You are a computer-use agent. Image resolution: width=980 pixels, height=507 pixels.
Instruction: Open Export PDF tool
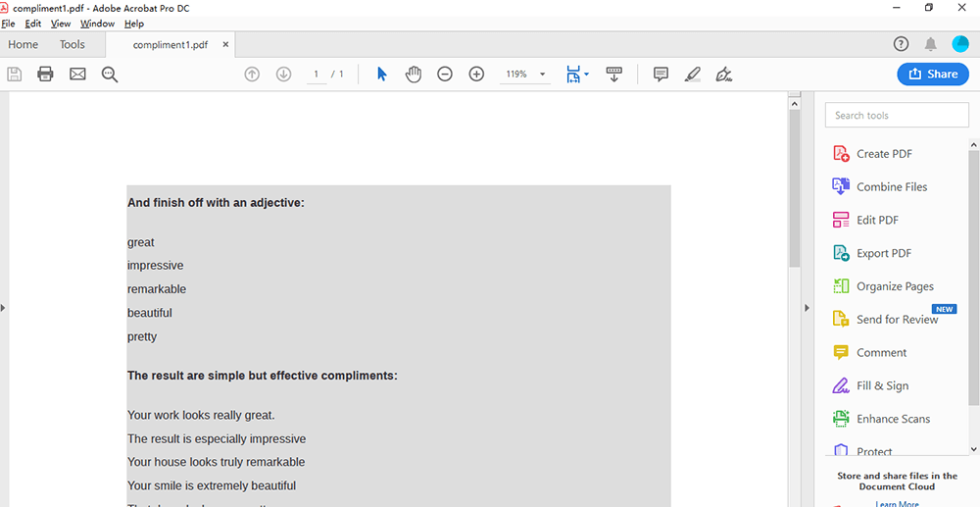click(883, 253)
